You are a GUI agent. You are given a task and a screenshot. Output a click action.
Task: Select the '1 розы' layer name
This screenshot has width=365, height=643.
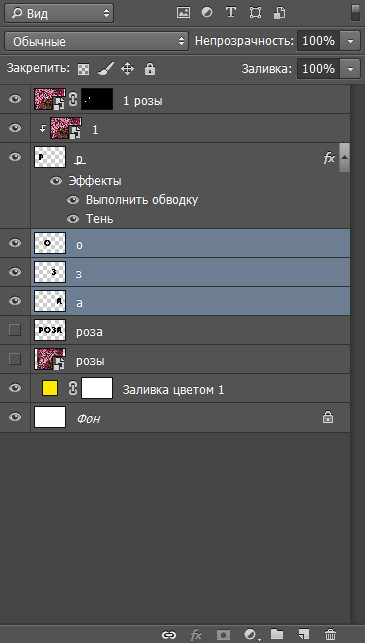point(143,101)
